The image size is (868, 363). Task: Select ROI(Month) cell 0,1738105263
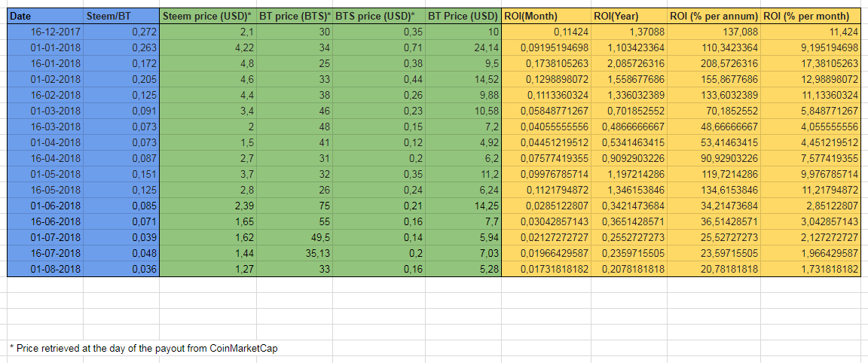[x=546, y=63]
